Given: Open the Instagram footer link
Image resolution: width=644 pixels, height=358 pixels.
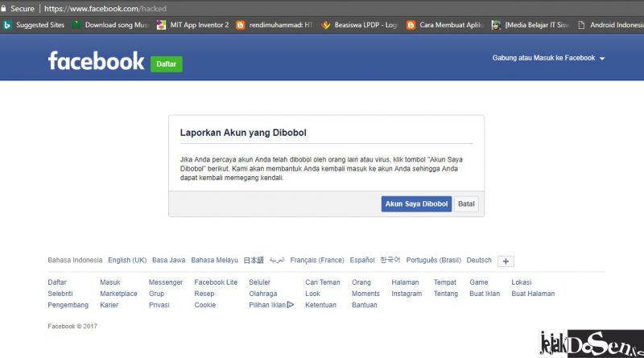Looking at the screenshot, I should 407,294.
